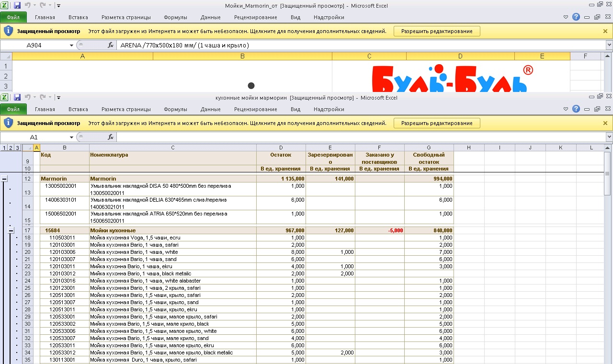Close protected view bar in кухонные мойки марморин window

pyautogui.click(x=605, y=123)
